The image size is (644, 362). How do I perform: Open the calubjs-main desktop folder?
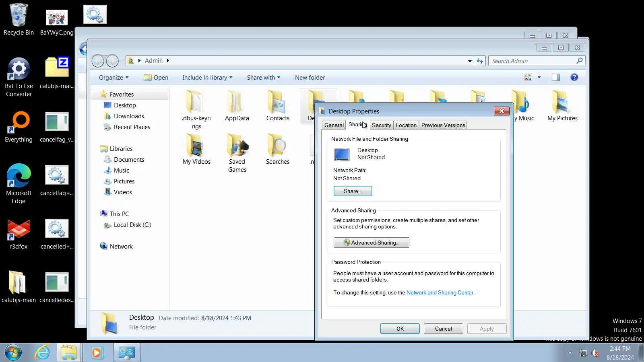click(19, 286)
